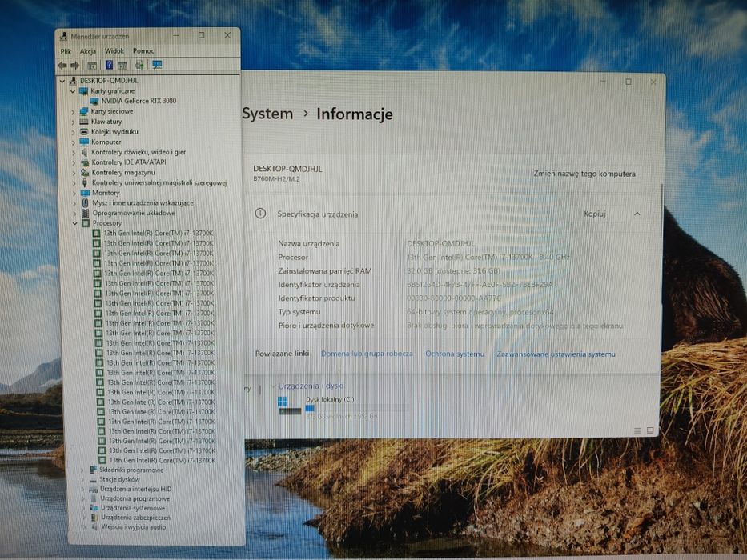Click the B760M-H2/M.2 model text
The image size is (747, 560).
(276, 179)
